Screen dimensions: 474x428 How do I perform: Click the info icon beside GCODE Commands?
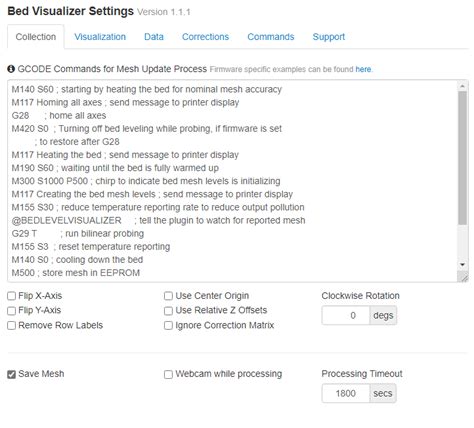coord(11,69)
